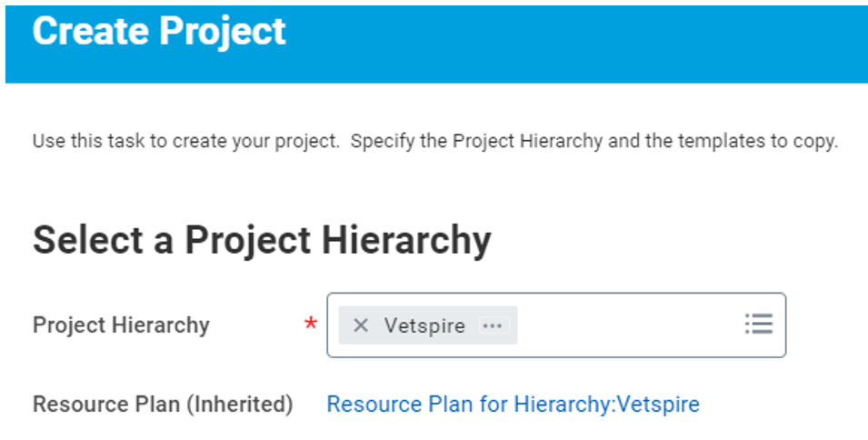Open related actions ellipsis on Vetspire chip
Image resolution: width=868 pixels, height=440 pixels.
click(493, 325)
